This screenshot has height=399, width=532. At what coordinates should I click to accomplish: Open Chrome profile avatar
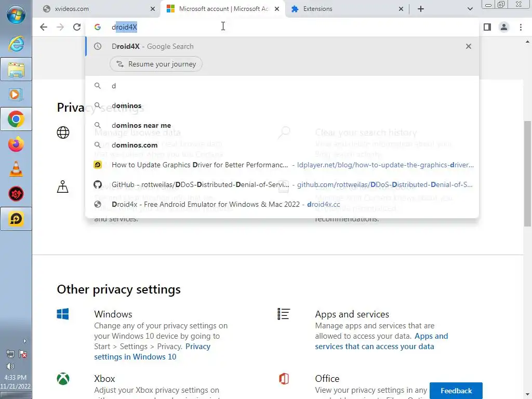pos(504,27)
